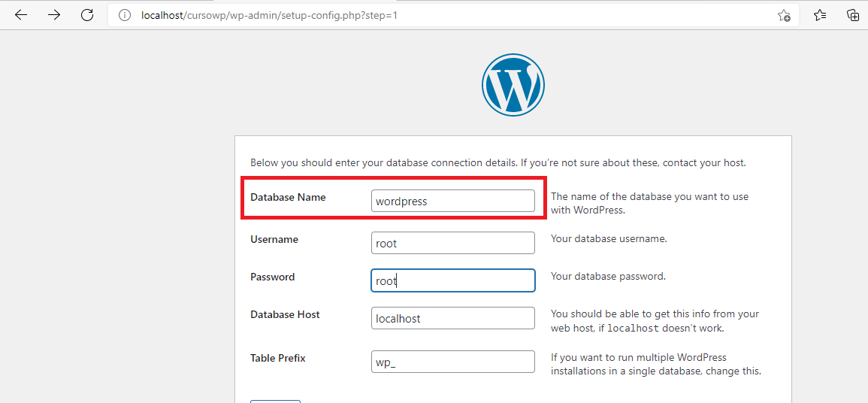Click the Password label
This screenshot has height=403, width=868.
click(x=272, y=277)
